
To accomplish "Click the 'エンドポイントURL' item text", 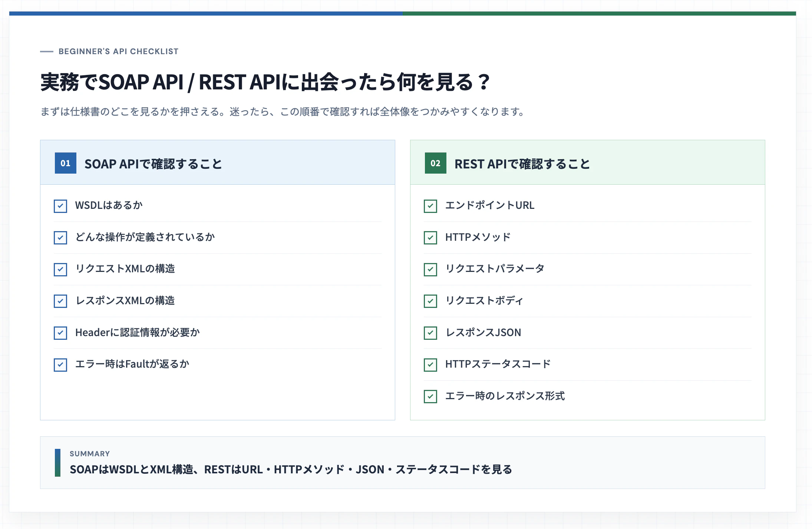I will tap(490, 206).
